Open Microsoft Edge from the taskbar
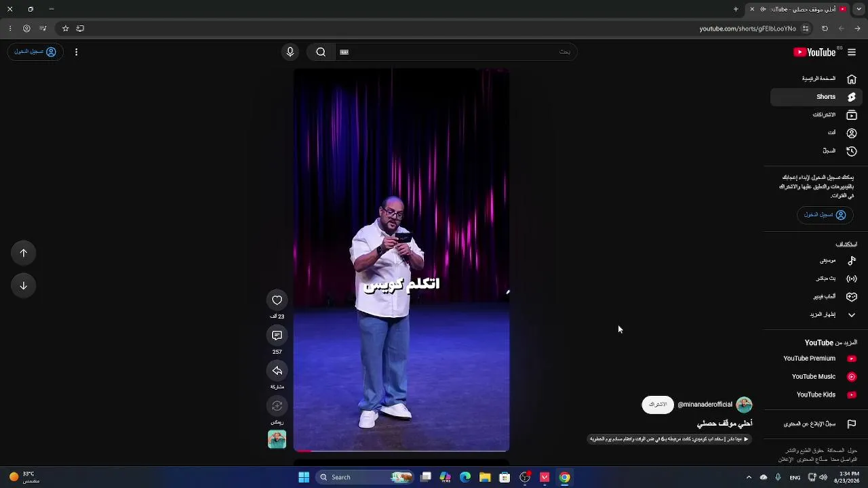The height and width of the screenshot is (488, 868). 465,477
